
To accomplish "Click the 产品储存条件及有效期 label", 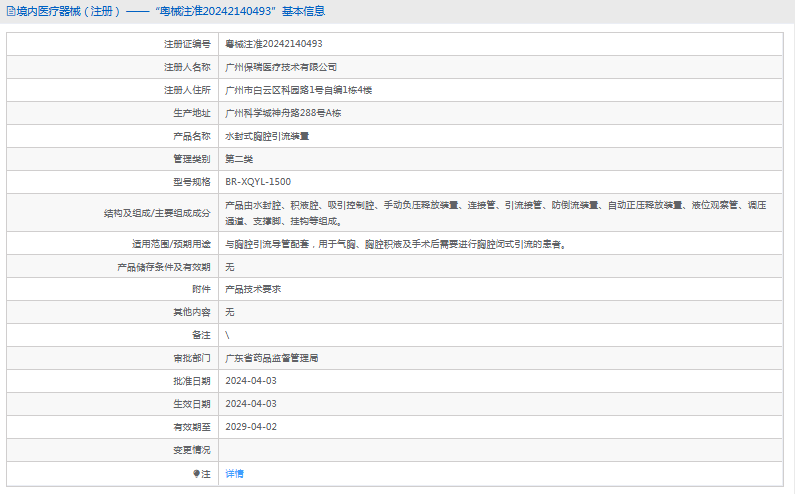I will [x=163, y=267].
